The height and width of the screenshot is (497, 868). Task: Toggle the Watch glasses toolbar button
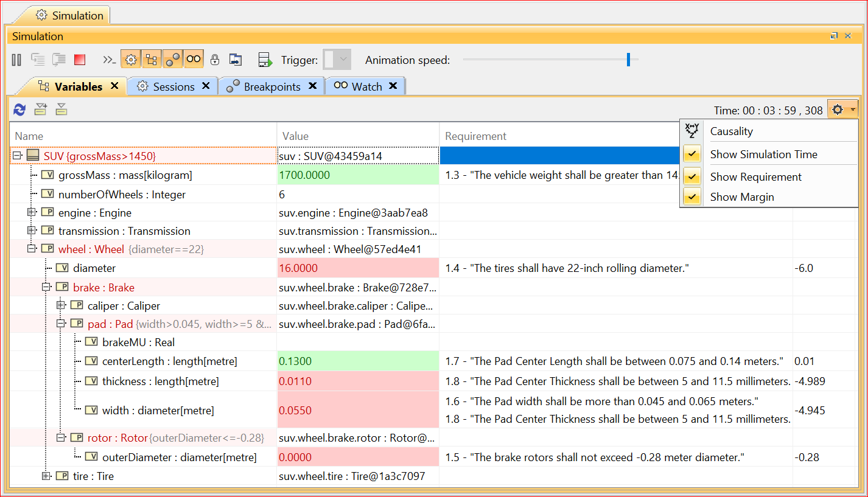(x=194, y=59)
